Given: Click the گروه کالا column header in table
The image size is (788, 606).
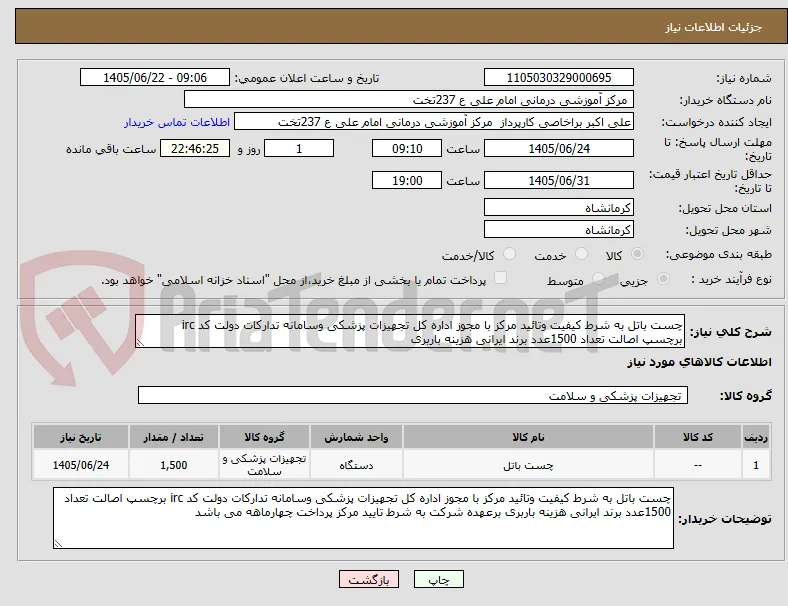Looking at the screenshot, I should [264, 437].
